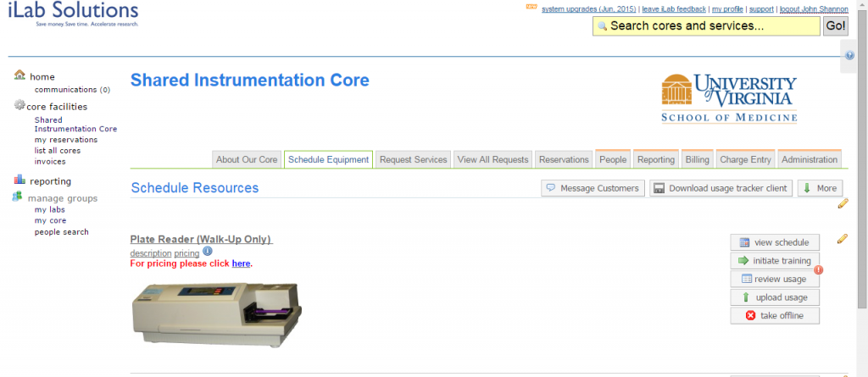Switch to the Request Services tab
The width and height of the screenshot is (868, 377).
(x=414, y=159)
